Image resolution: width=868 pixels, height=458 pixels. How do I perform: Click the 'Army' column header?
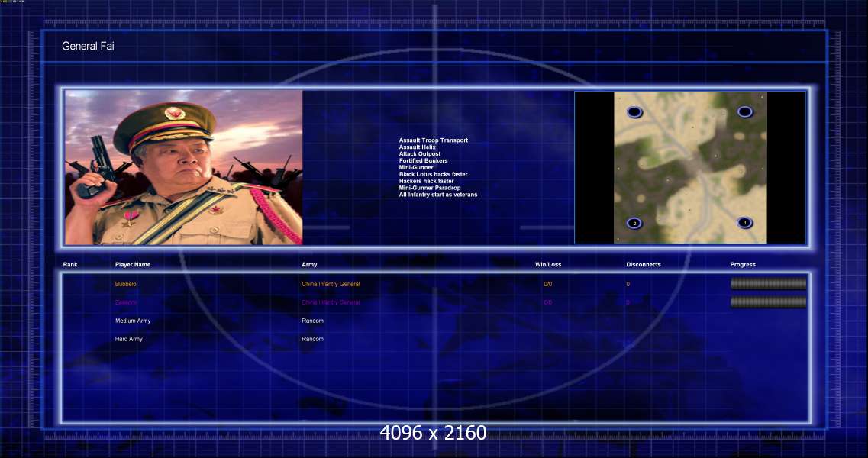[x=309, y=264]
